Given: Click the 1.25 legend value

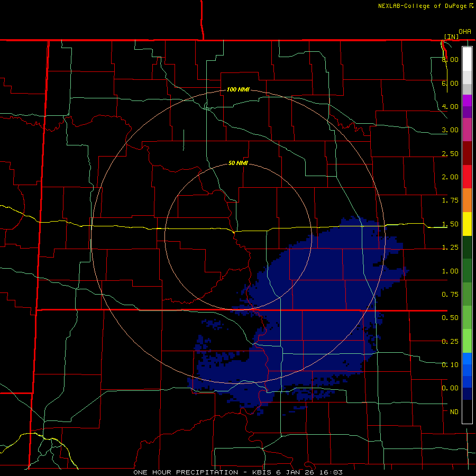Looking at the screenshot, I should tap(450, 248).
